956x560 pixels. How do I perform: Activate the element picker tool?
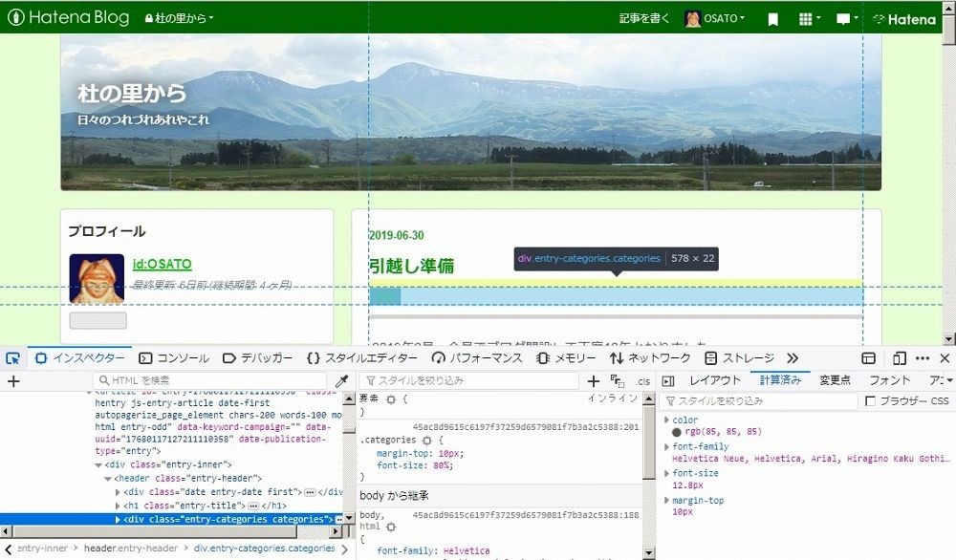coord(12,356)
